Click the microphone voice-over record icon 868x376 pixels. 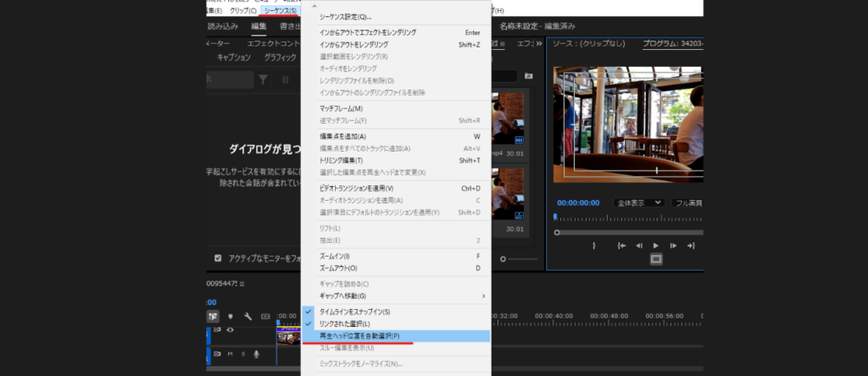(x=256, y=354)
